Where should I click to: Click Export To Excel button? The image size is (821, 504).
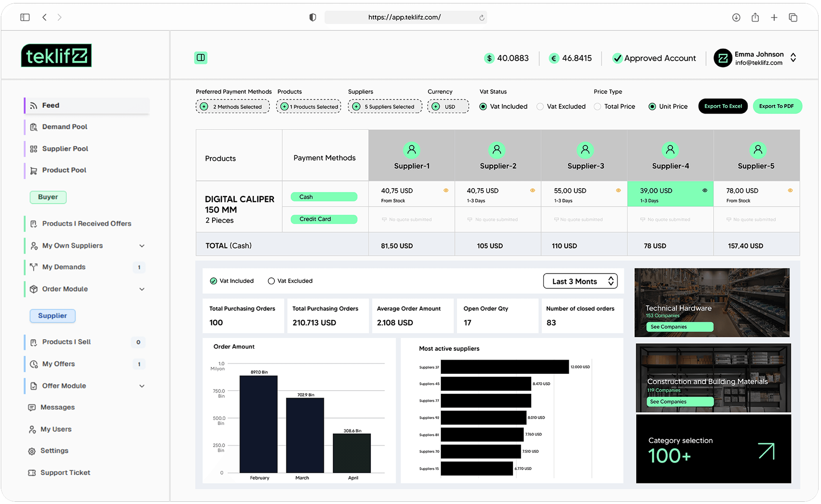click(x=723, y=106)
